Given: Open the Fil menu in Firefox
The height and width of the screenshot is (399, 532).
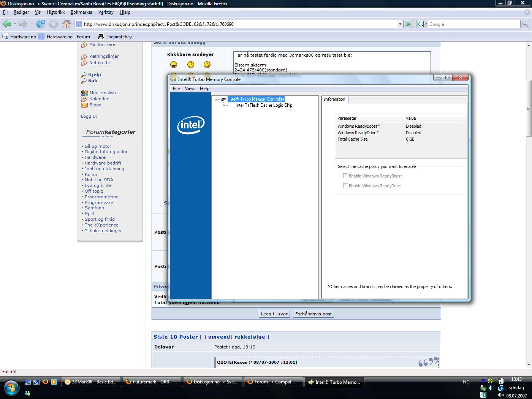Looking at the screenshot, I should click(5, 12).
